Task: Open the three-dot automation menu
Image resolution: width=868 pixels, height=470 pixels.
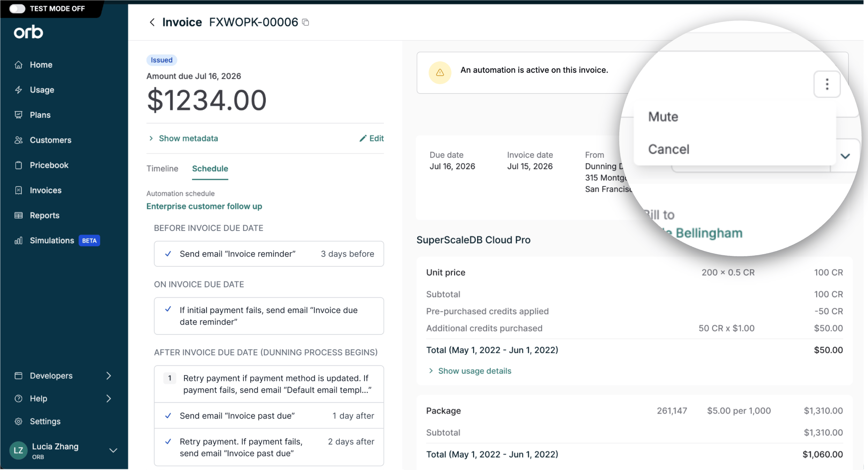Action: tap(827, 84)
